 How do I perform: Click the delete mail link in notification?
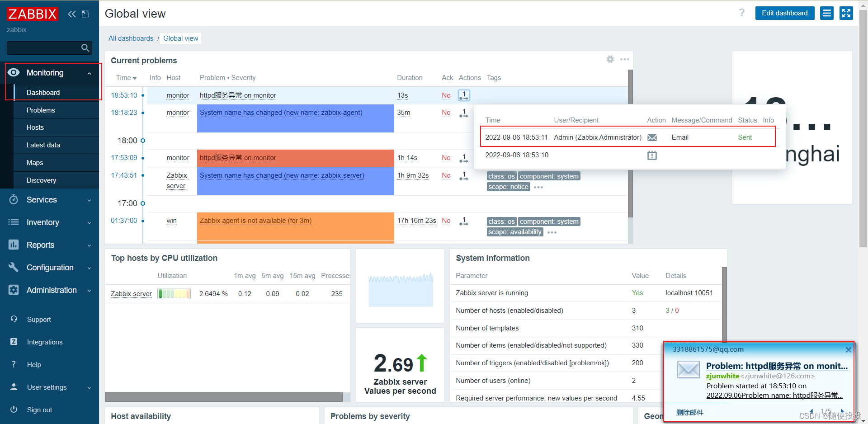coord(689,413)
